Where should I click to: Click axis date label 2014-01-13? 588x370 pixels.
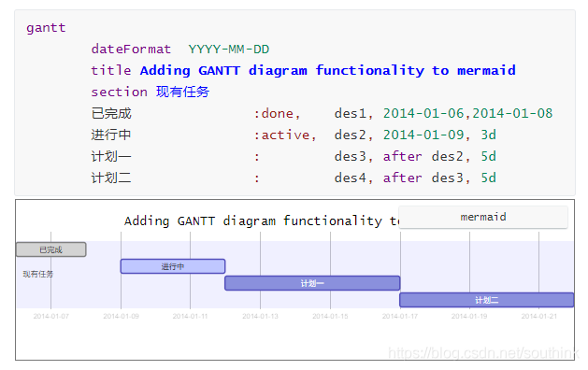[260, 317]
